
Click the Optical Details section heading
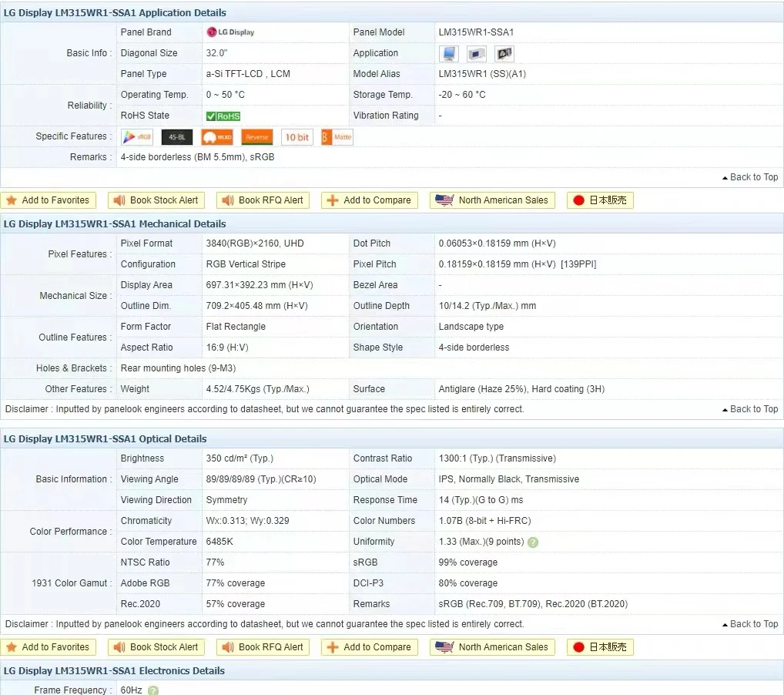[105, 439]
